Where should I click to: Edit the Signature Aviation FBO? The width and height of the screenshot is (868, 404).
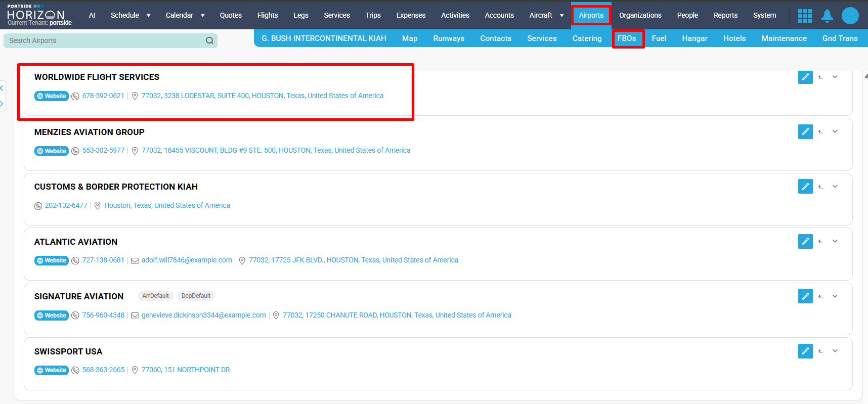(805, 296)
